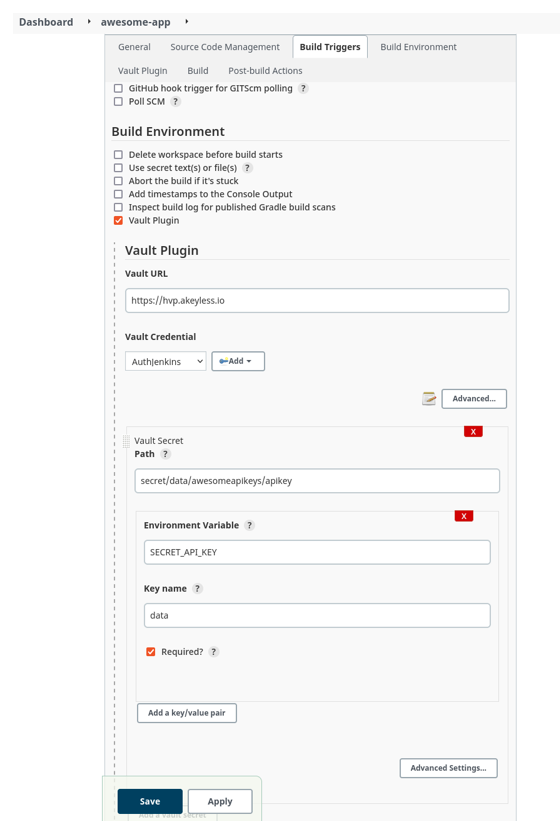The image size is (560, 836).
Task: Open the AuthJenkins credential dropdown
Action: click(166, 361)
